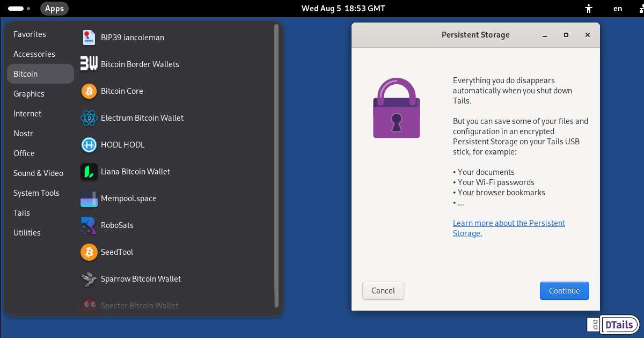This screenshot has height=338, width=644.
Task: Launch the RoboSats icon
Action: click(x=89, y=225)
